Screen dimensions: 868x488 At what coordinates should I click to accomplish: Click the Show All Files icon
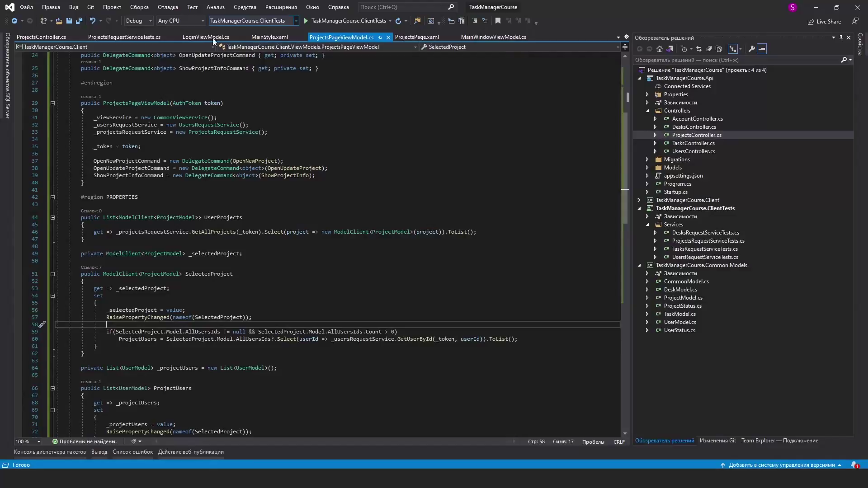pos(719,49)
